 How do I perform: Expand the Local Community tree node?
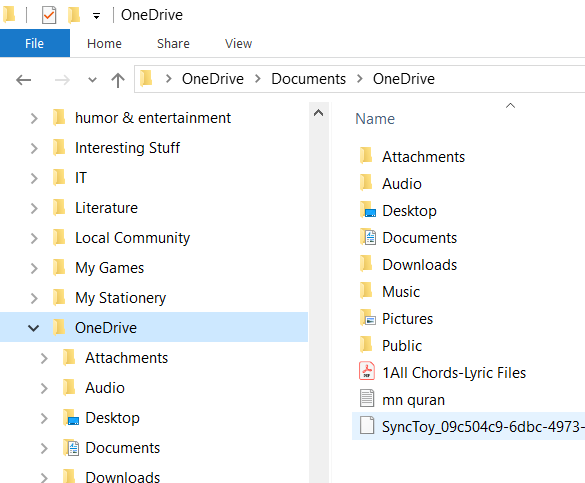point(34,238)
